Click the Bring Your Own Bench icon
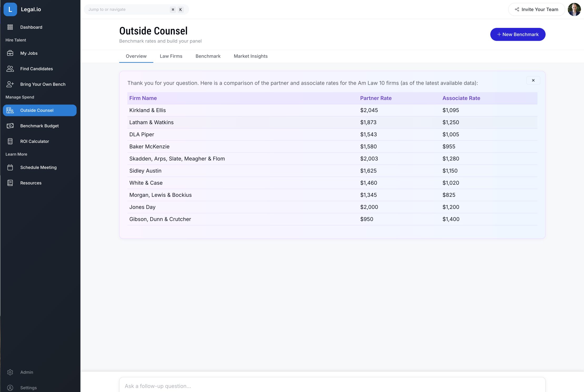This screenshot has width=584, height=392. click(10, 84)
